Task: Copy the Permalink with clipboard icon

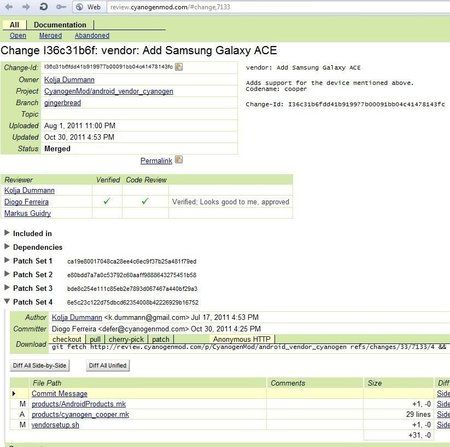Action: tap(179, 160)
